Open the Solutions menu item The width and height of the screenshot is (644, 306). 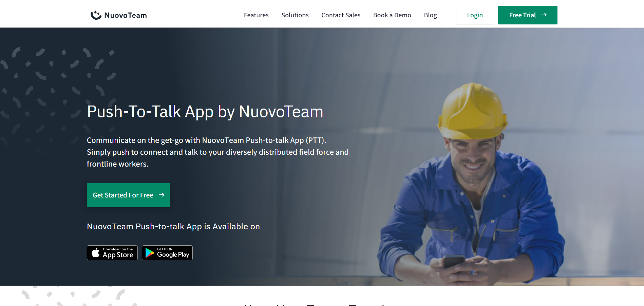(295, 15)
